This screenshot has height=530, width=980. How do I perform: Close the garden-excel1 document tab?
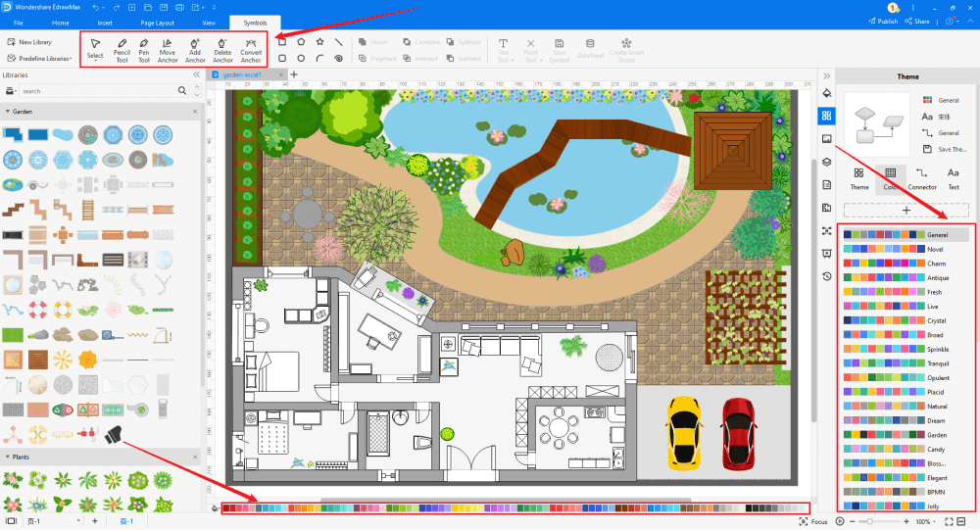280,74
